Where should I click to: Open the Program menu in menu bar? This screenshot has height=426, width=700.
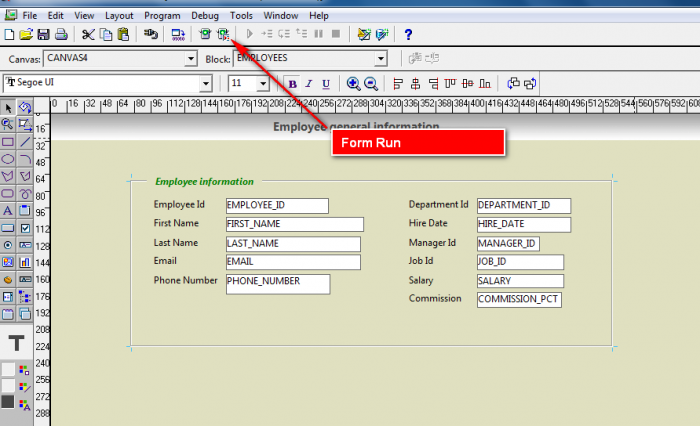click(162, 16)
